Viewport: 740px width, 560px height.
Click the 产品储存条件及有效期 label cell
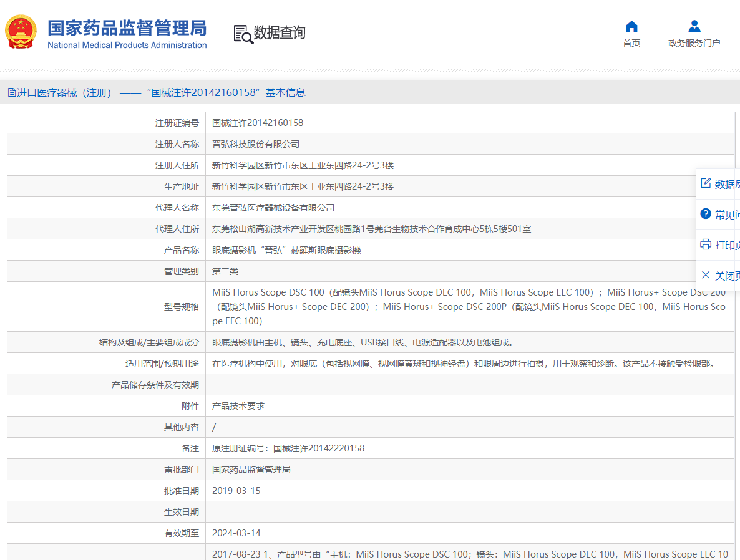(x=107, y=385)
